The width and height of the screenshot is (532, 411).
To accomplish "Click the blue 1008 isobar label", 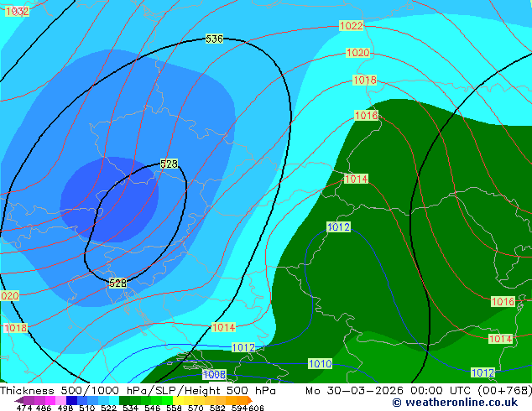I will (215, 374).
